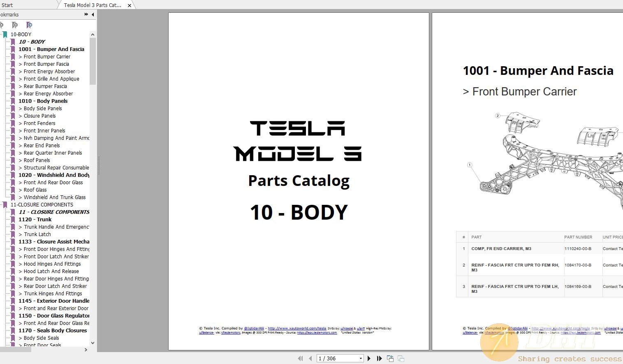This screenshot has height=364, width=623.
Task: Go to the previous page
Action: (310, 359)
